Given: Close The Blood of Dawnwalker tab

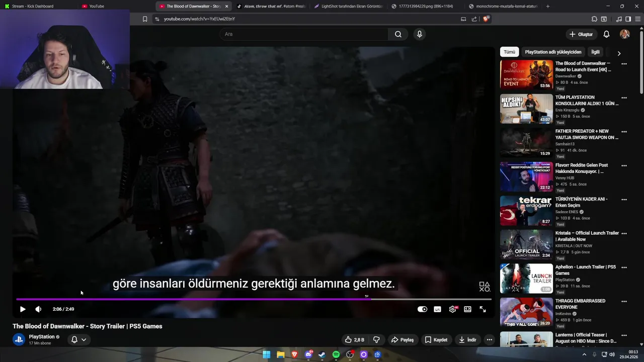Looking at the screenshot, I should pyautogui.click(x=226, y=6).
